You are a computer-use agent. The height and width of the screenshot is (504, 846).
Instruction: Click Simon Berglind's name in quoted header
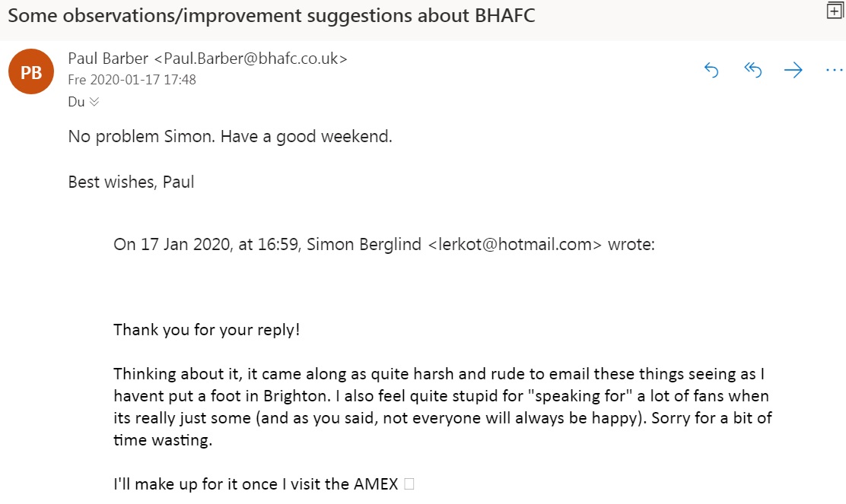click(364, 244)
